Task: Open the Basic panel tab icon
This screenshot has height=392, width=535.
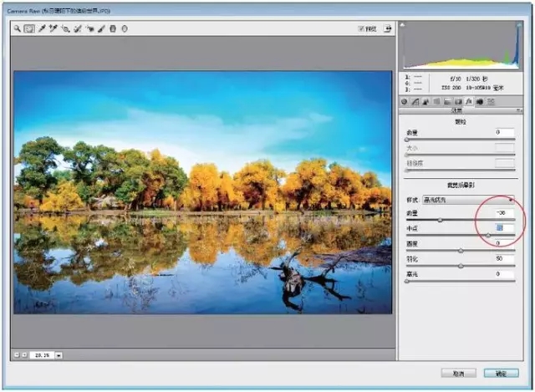Action: (x=405, y=101)
